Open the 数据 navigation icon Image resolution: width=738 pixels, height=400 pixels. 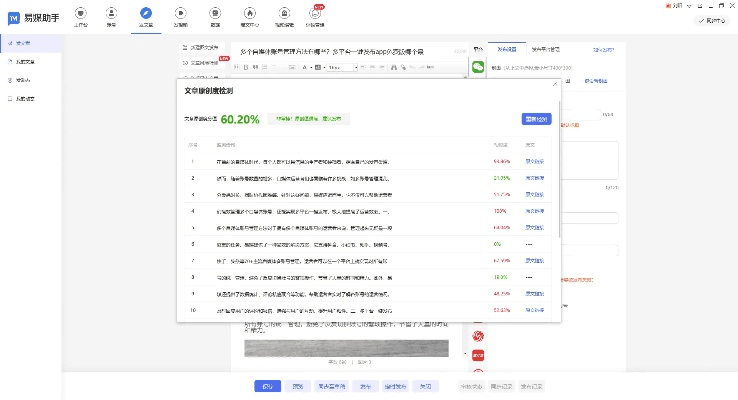pyautogui.click(x=214, y=17)
